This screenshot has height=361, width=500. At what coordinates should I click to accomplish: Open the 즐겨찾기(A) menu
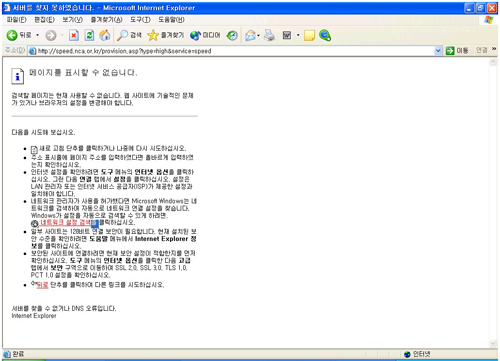106,20
